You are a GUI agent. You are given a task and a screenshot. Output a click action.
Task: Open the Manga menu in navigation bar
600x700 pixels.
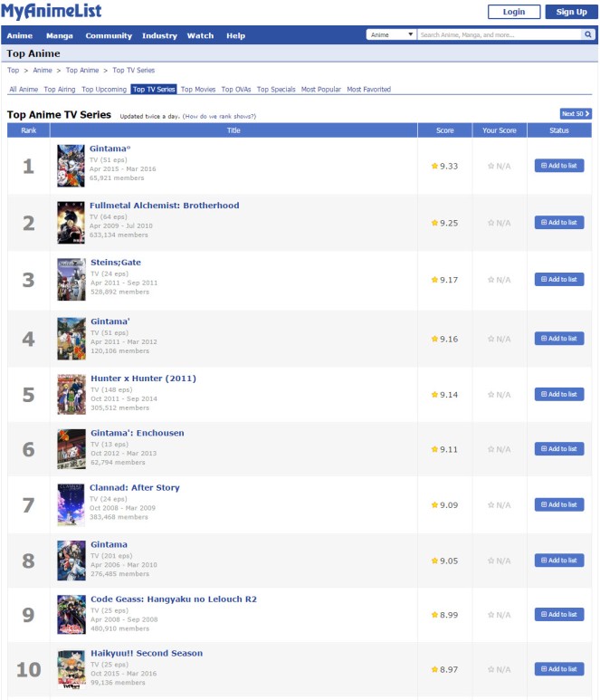point(60,35)
